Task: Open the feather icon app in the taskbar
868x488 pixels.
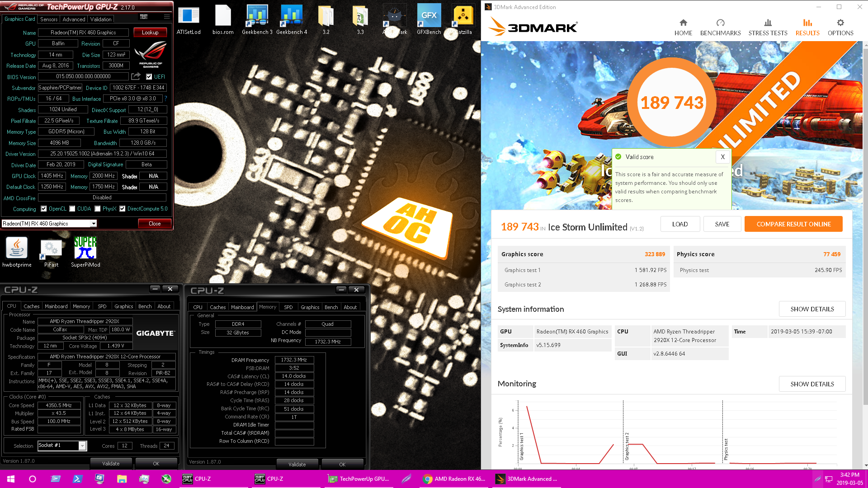Action: (406, 479)
